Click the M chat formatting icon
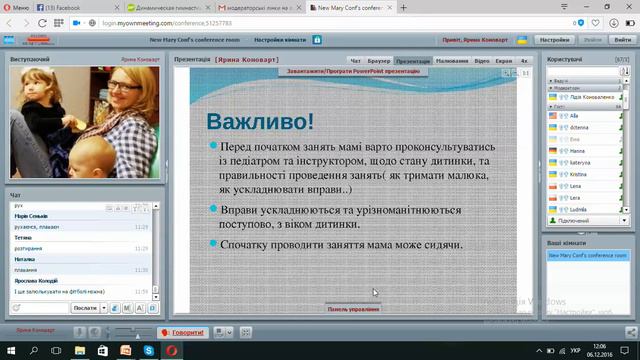The height and width of the screenshot is (360, 640). tap(127, 308)
